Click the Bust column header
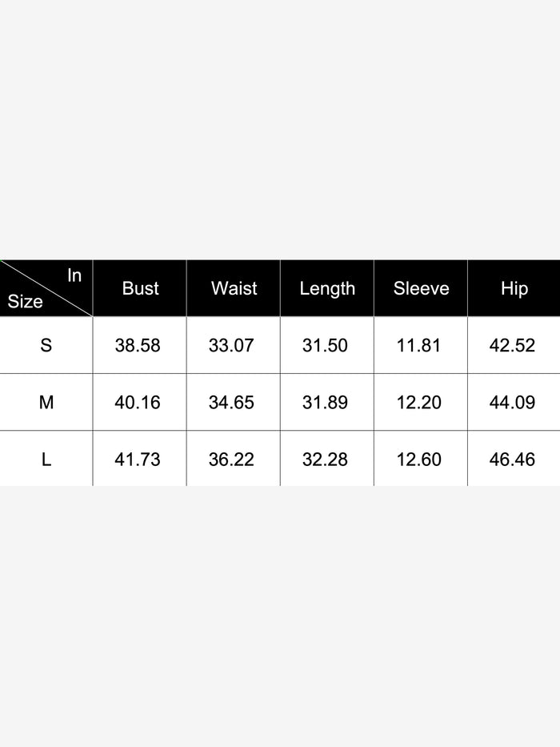This screenshot has width=560, height=747. pos(140,288)
